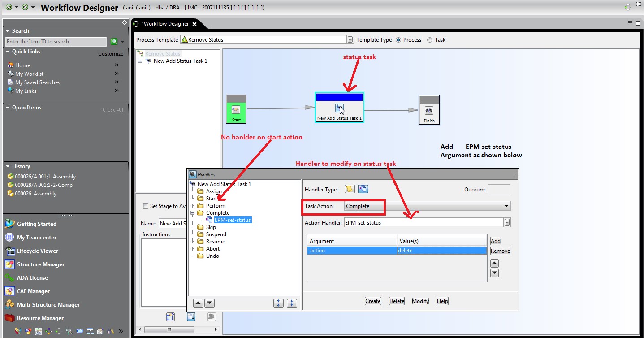This screenshot has width=644, height=338.
Task: Click the Modify button in Handlers dialog
Action: 420,301
